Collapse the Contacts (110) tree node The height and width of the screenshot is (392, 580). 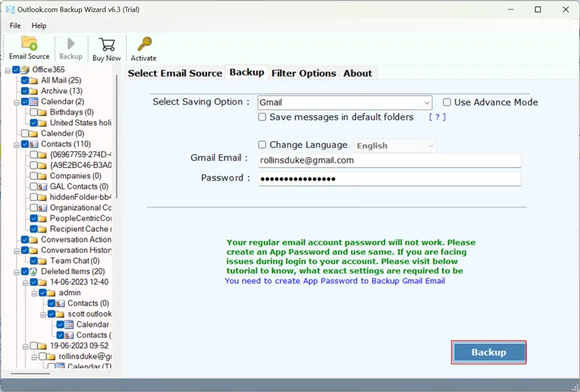(x=17, y=145)
